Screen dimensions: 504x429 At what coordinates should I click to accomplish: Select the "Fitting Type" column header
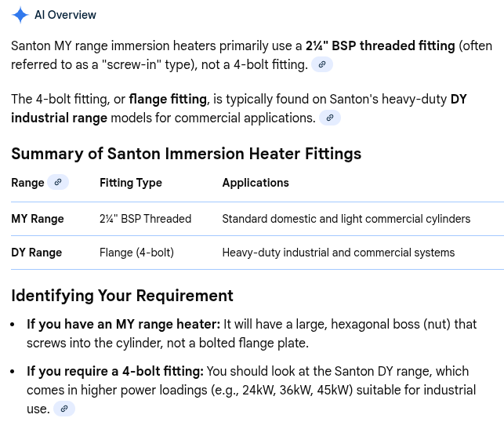(130, 183)
